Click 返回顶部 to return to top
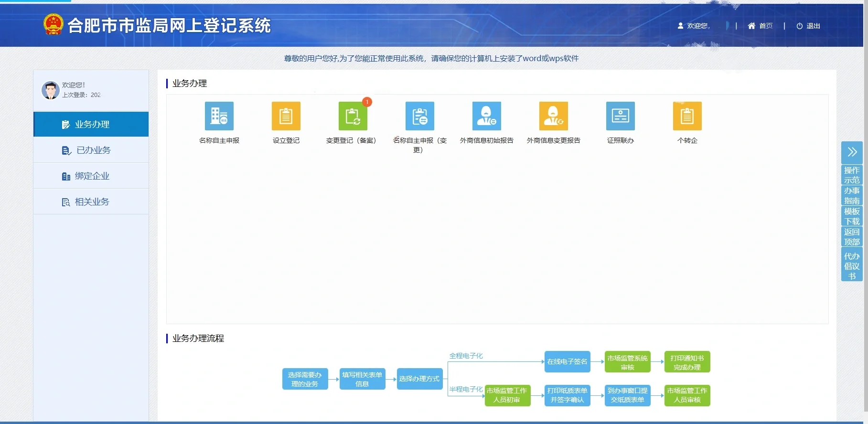Screen dimensions: 868x424 pos(852,237)
